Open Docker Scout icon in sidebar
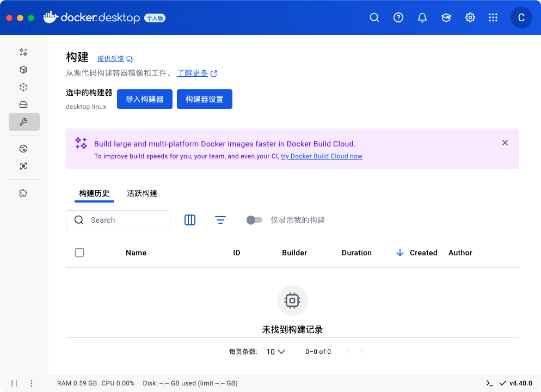This screenshot has width=541, height=392. 23,166
